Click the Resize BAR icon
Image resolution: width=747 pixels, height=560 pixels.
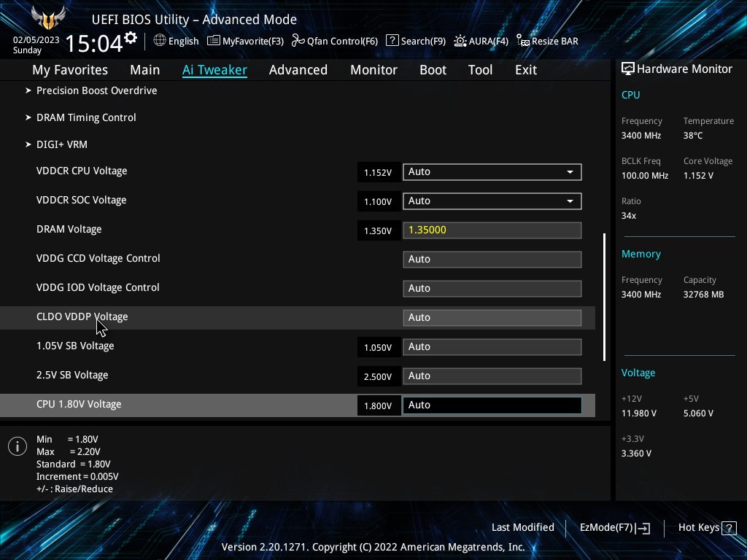point(522,41)
